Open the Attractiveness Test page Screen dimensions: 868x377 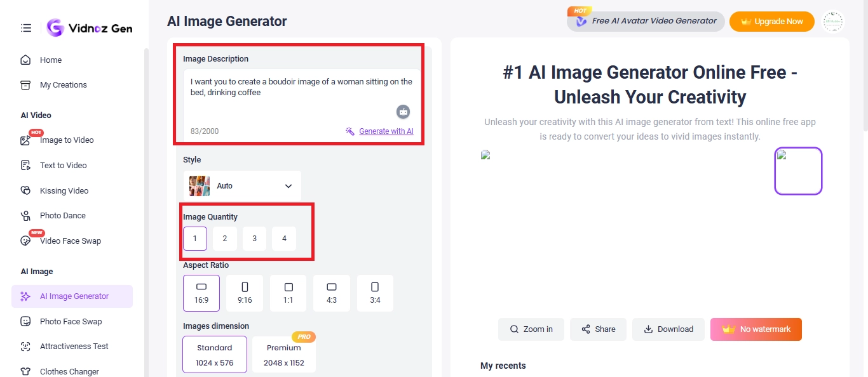(x=73, y=346)
